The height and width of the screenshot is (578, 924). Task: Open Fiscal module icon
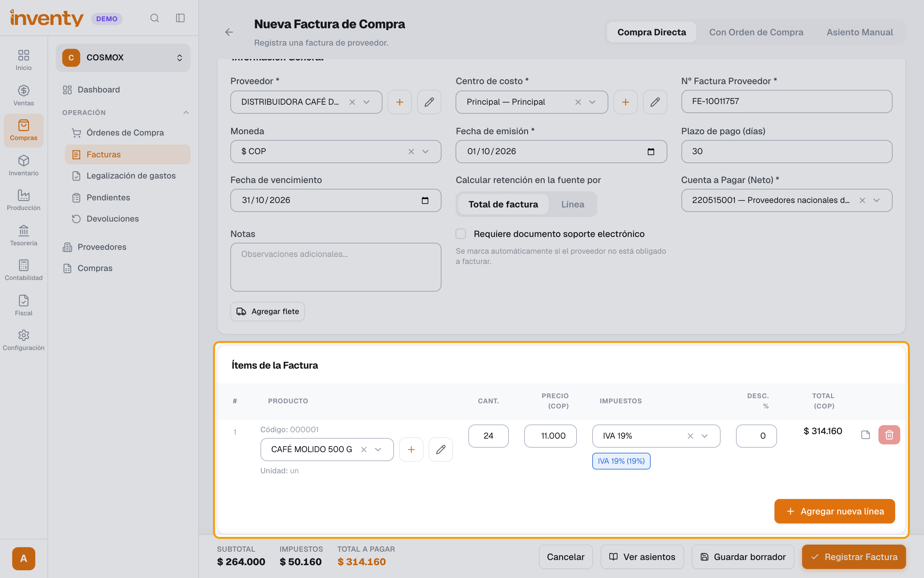click(24, 305)
